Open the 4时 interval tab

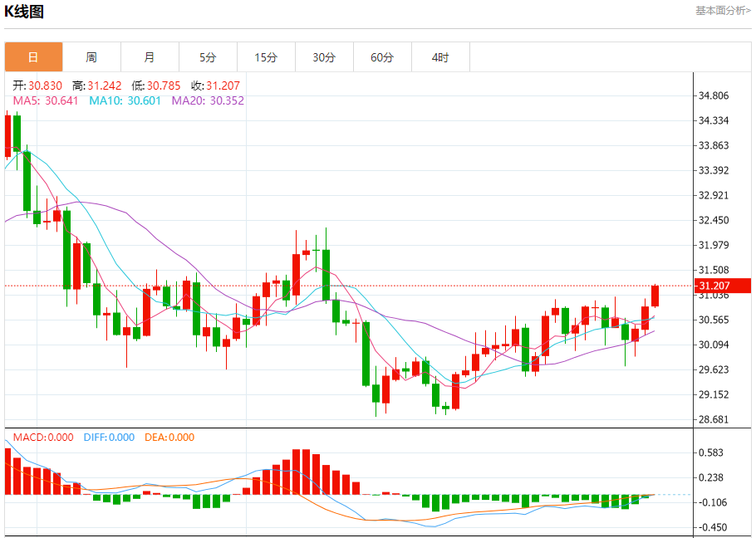click(x=440, y=56)
